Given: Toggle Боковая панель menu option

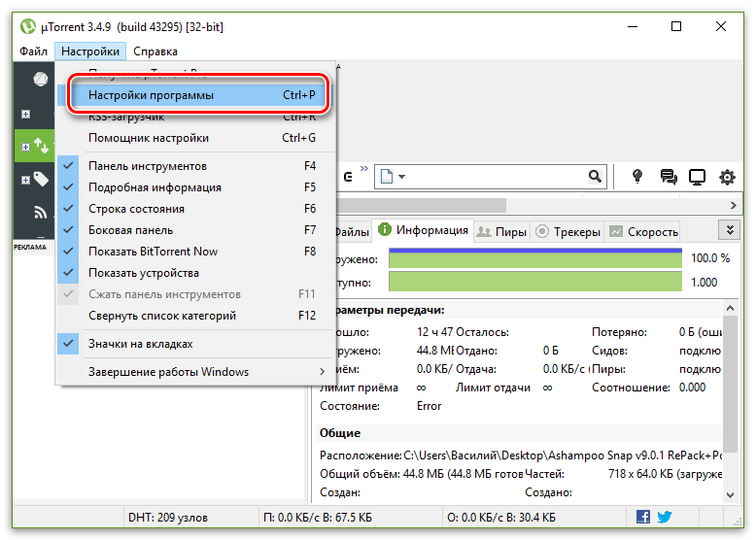Looking at the screenshot, I should coord(195,230).
